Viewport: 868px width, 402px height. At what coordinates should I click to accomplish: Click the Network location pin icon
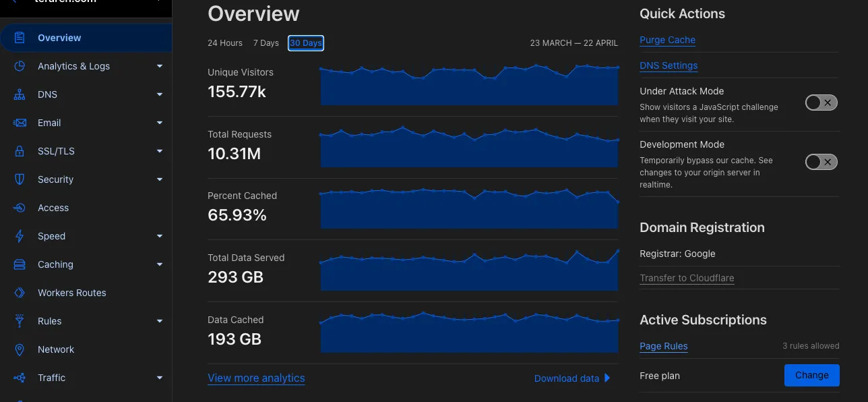pos(20,349)
